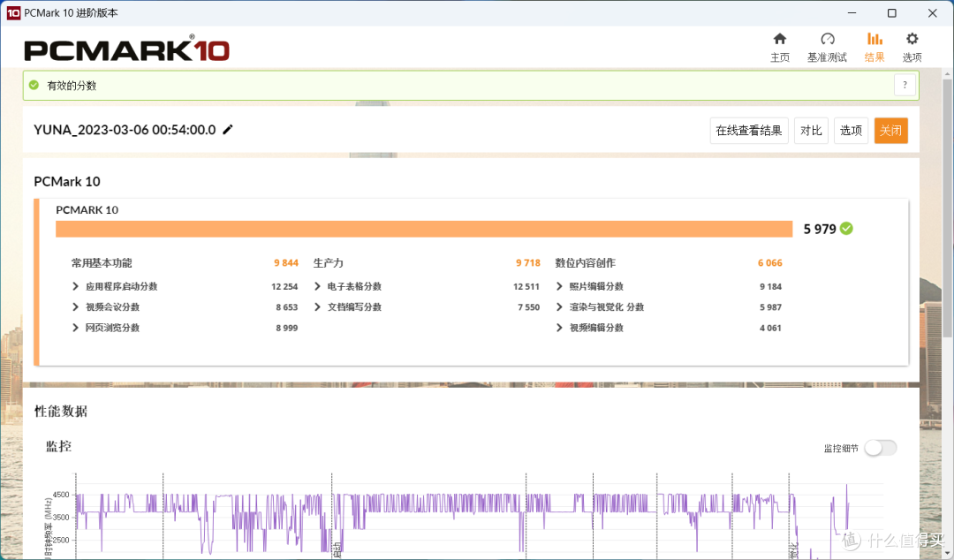Viewport: 954px width, 560px height.
Task: Expand 视频编辑分数 row
Action: coord(559,328)
